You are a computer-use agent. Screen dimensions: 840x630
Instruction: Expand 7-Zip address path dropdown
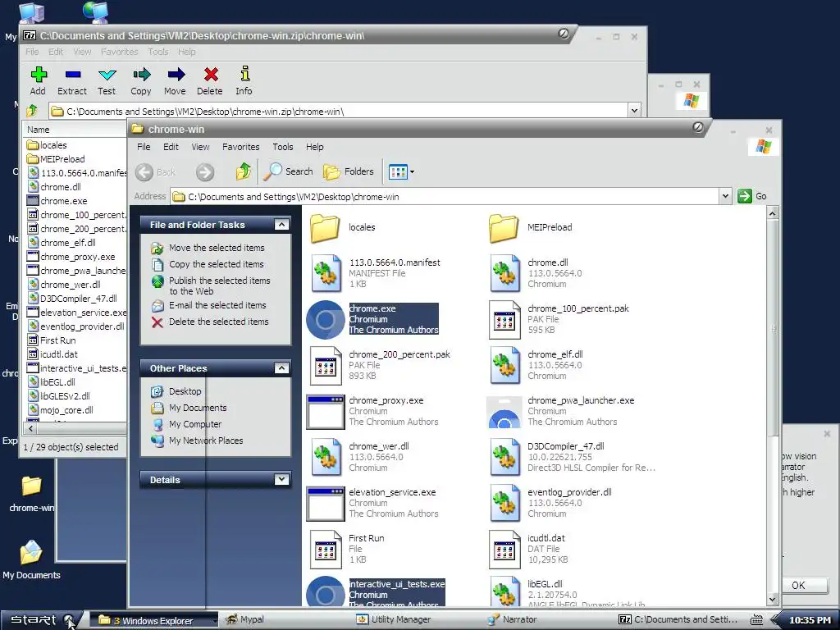click(634, 111)
